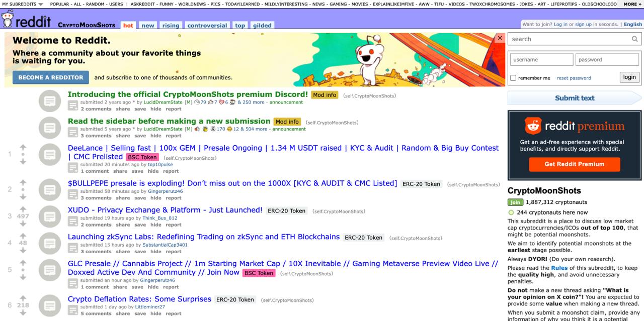The width and height of the screenshot is (644, 321).
Task: Upvote the XUDO Privacy Exchange post
Action: 23,209
